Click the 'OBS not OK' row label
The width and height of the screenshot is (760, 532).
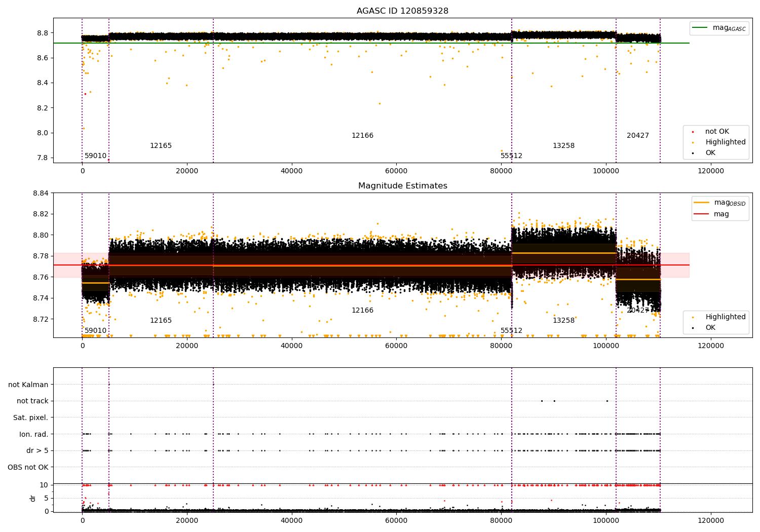[28, 468]
